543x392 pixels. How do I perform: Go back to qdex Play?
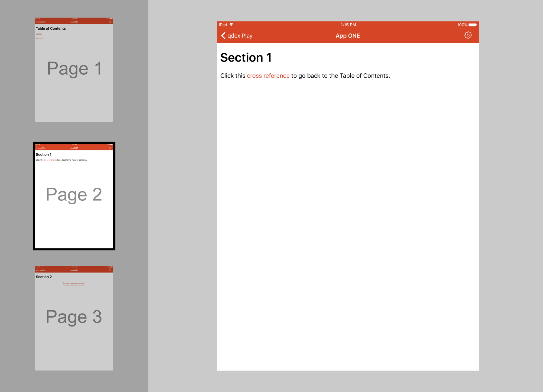[237, 36]
